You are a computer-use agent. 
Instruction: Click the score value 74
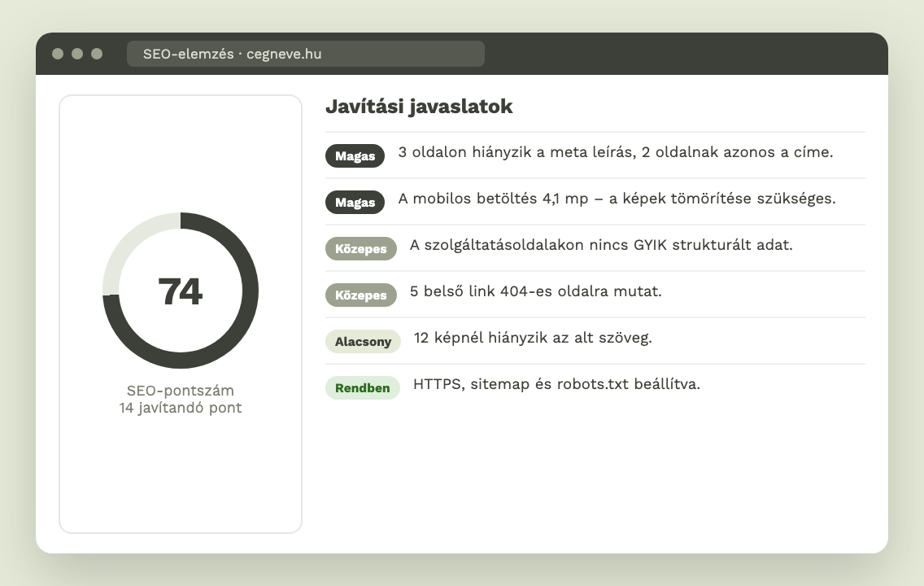coord(181,291)
